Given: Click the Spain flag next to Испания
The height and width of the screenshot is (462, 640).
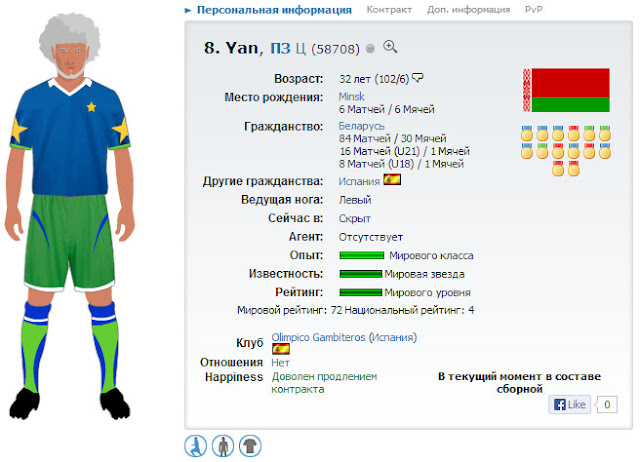Looking at the screenshot, I should (x=392, y=180).
